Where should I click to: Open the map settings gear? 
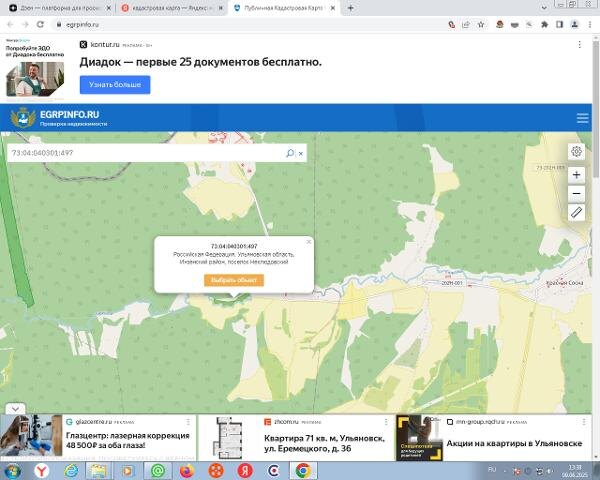pos(576,152)
